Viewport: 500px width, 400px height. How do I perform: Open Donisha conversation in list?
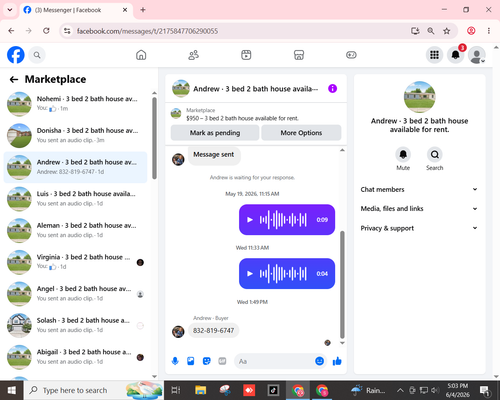tap(75, 135)
